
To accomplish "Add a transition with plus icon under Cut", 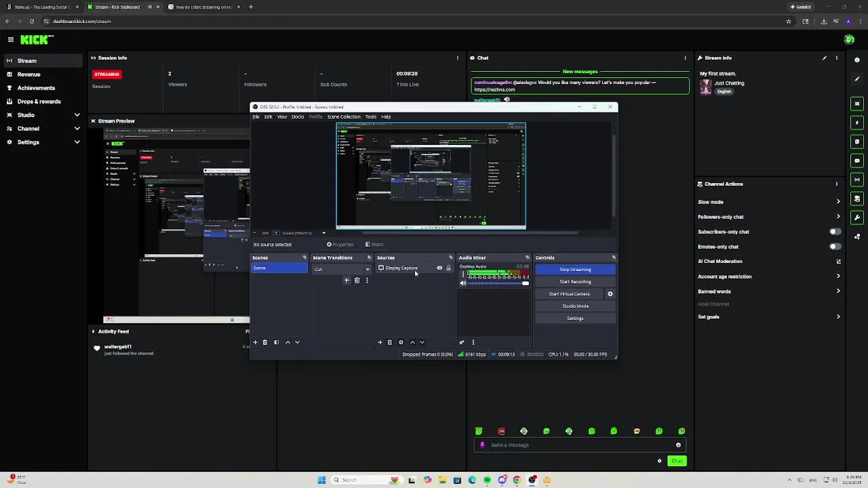I will click(x=347, y=280).
